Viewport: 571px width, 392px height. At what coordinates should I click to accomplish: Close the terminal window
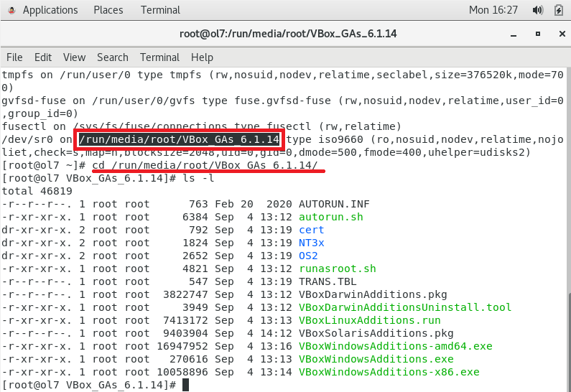562,34
